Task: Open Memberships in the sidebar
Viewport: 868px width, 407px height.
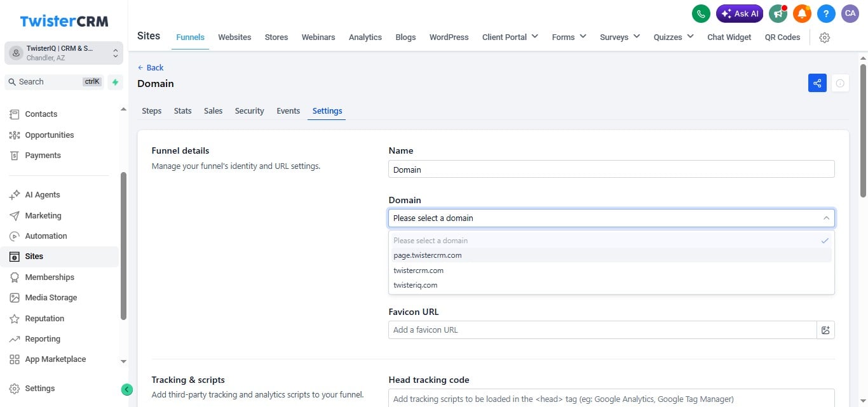Action: click(50, 277)
